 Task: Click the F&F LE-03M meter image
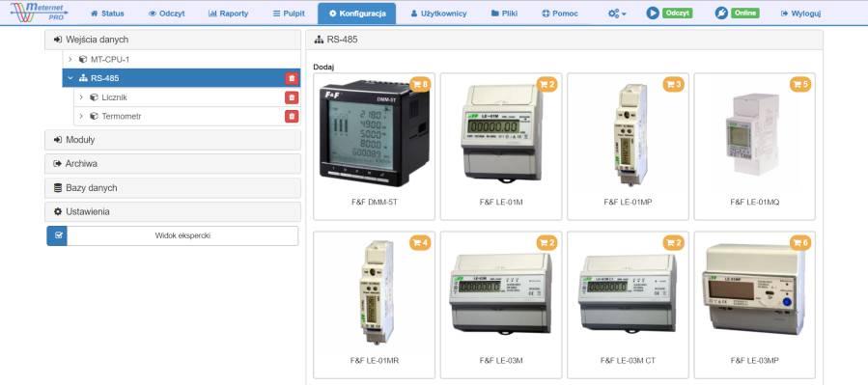[501, 293]
